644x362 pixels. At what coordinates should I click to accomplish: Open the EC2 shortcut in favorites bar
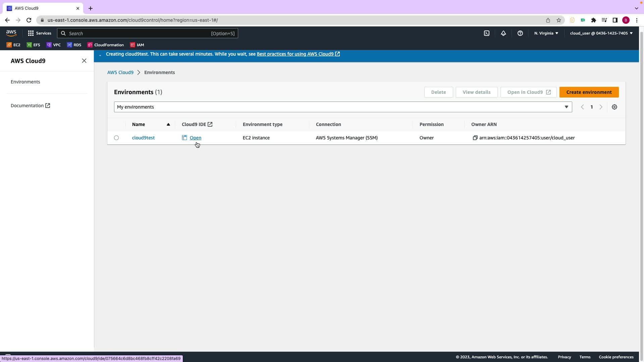point(13,45)
